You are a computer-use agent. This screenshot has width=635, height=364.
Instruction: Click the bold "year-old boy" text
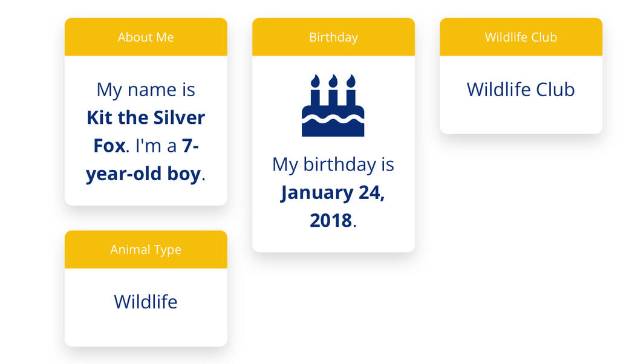[x=143, y=174]
